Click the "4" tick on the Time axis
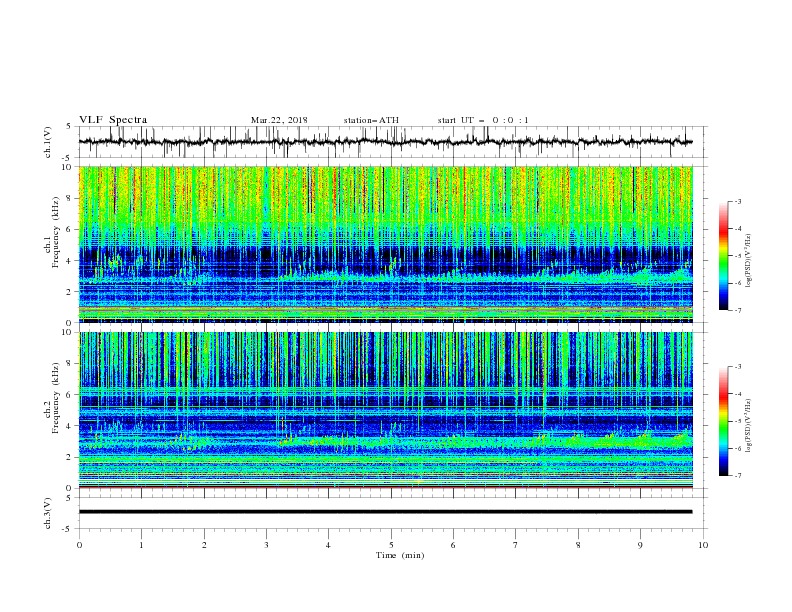Image resolution: width=792 pixels, height=612 pixels. (x=328, y=545)
